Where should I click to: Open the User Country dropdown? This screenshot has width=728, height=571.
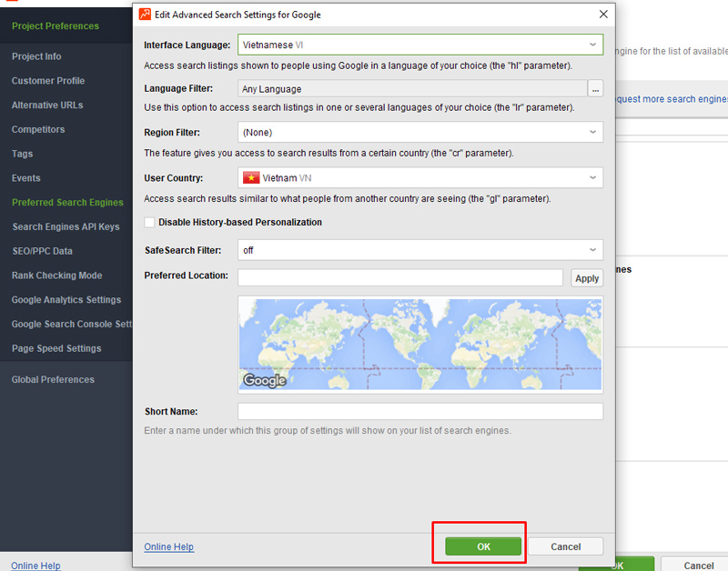click(x=420, y=177)
